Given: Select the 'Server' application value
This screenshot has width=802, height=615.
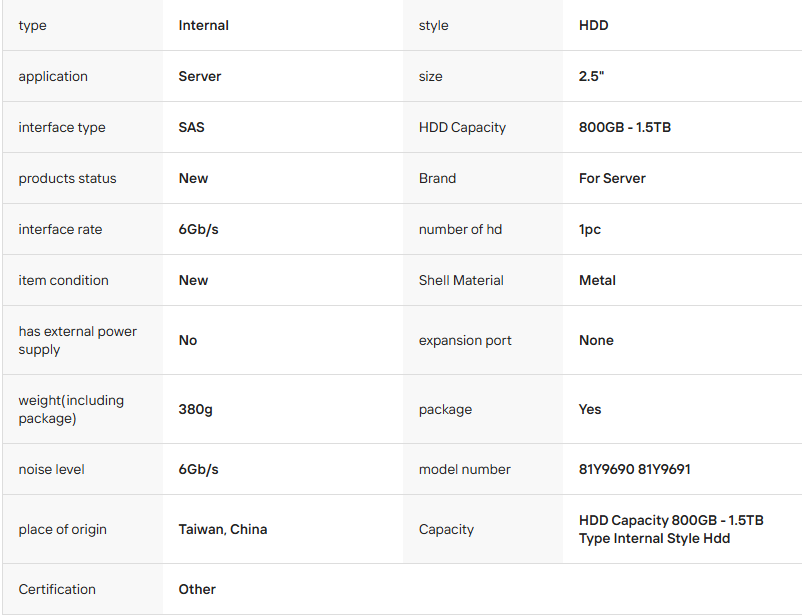Looking at the screenshot, I should 200,76.
